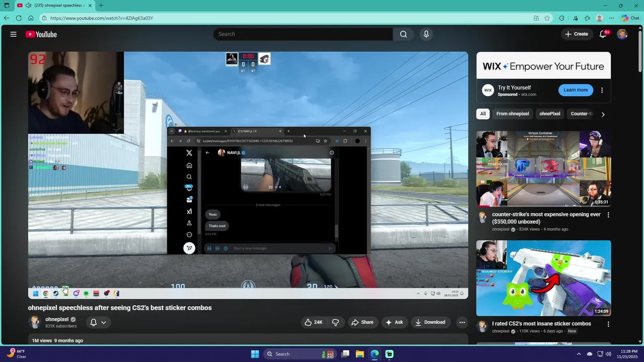Add page to favorites with the star icon
This screenshot has width=644, height=362.
click(x=547, y=18)
